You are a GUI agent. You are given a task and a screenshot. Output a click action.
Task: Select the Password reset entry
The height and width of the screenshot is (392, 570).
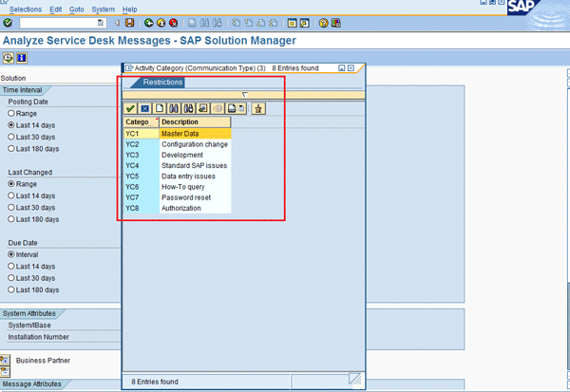(x=180, y=197)
